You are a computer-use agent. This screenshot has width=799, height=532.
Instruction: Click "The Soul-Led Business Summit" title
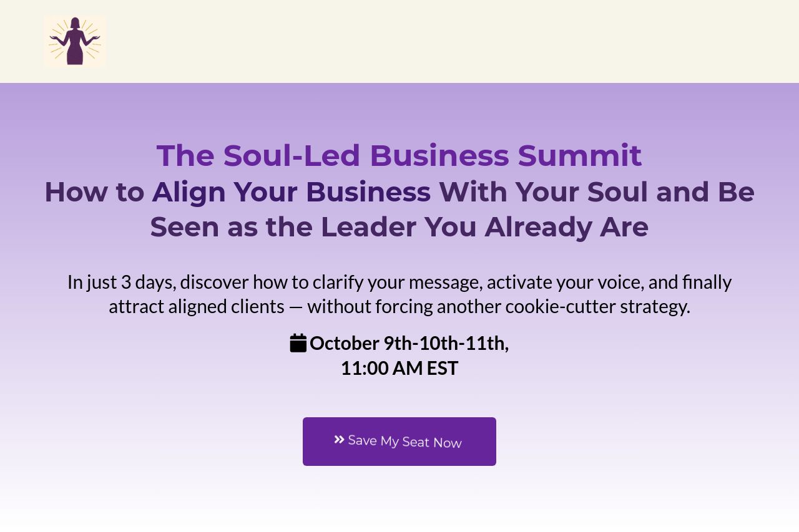point(399,156)
